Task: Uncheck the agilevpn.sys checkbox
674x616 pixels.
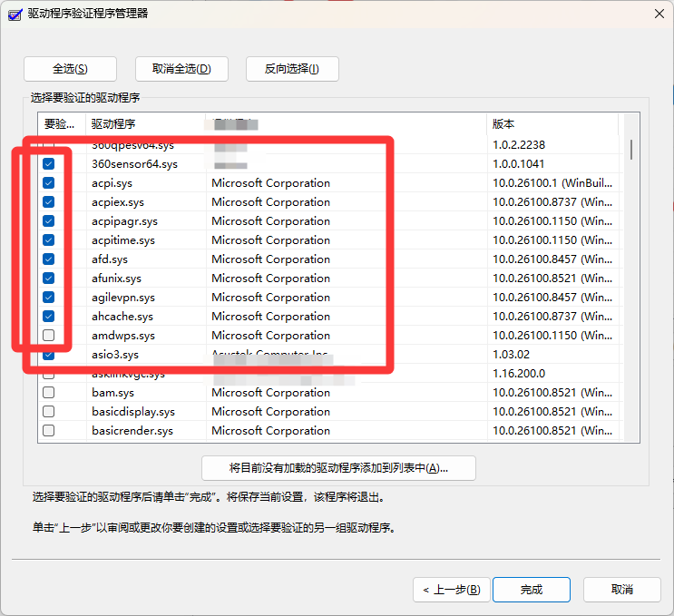Action: point(49,297)
